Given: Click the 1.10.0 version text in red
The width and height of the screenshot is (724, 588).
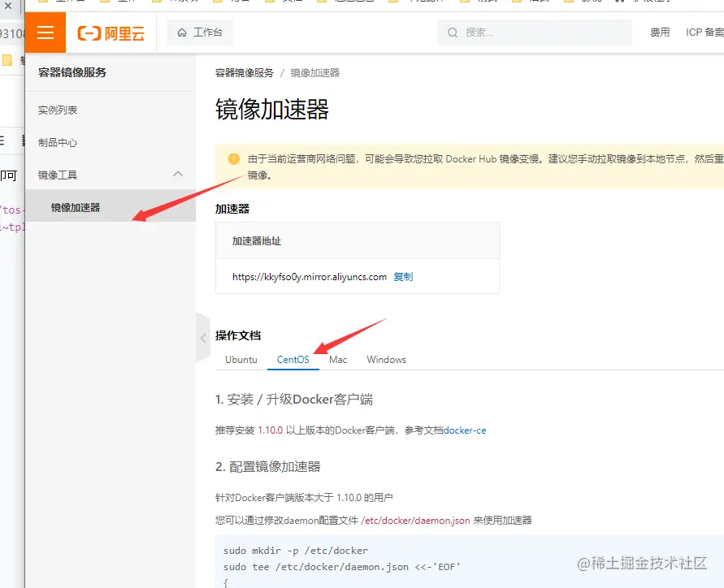Looking at the screenshot, I should click(x=270, y=430).
